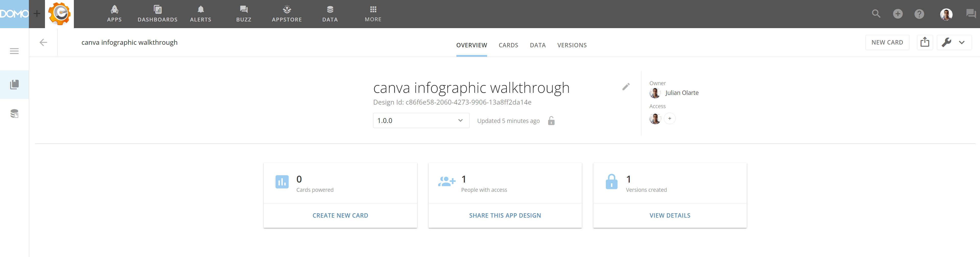
Task: Click the share export icon
Action: [925, 42]
